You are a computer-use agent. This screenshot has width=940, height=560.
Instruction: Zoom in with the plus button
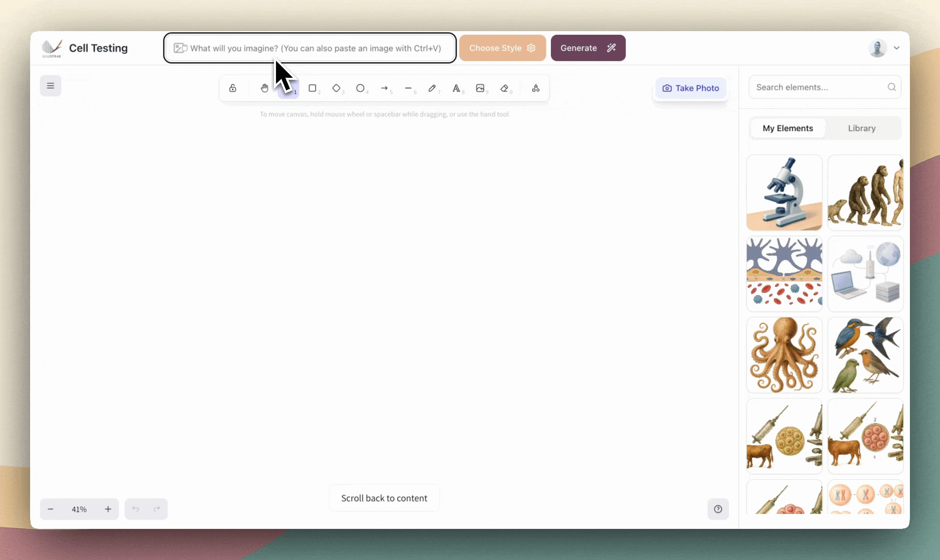click(108, 509)
